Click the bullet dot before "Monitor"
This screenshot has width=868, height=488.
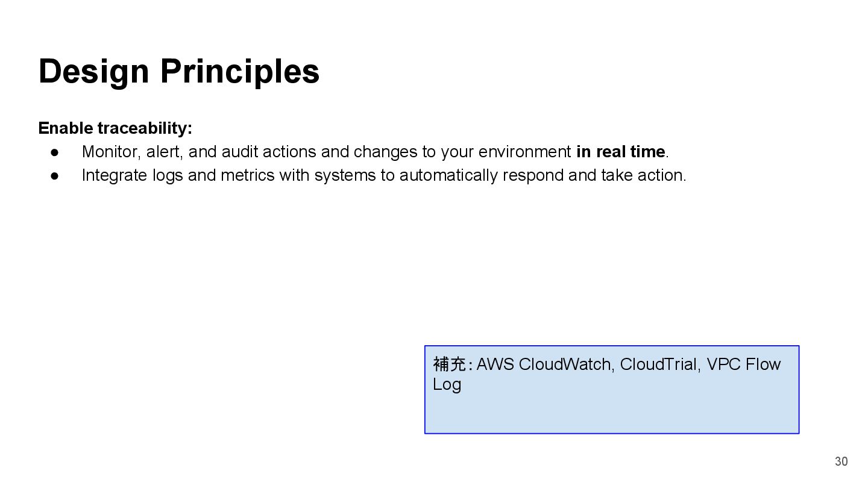tap(55, 152)
